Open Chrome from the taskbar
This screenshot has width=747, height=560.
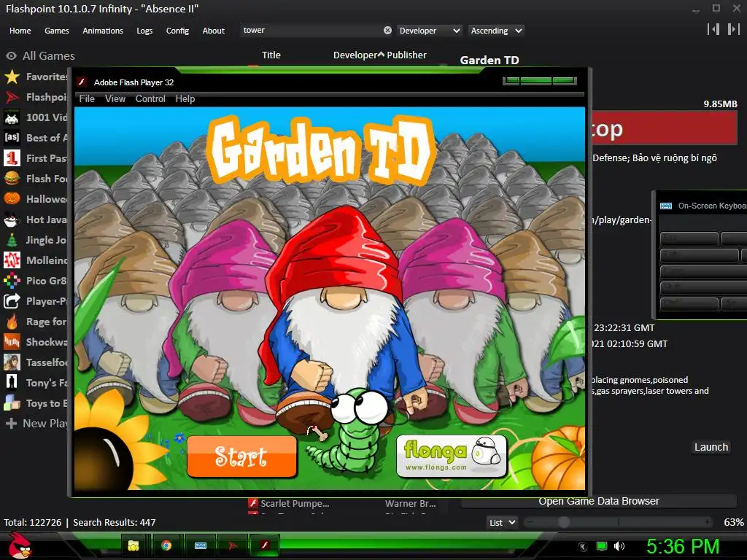pyautogui.click(x=166, y=545)
